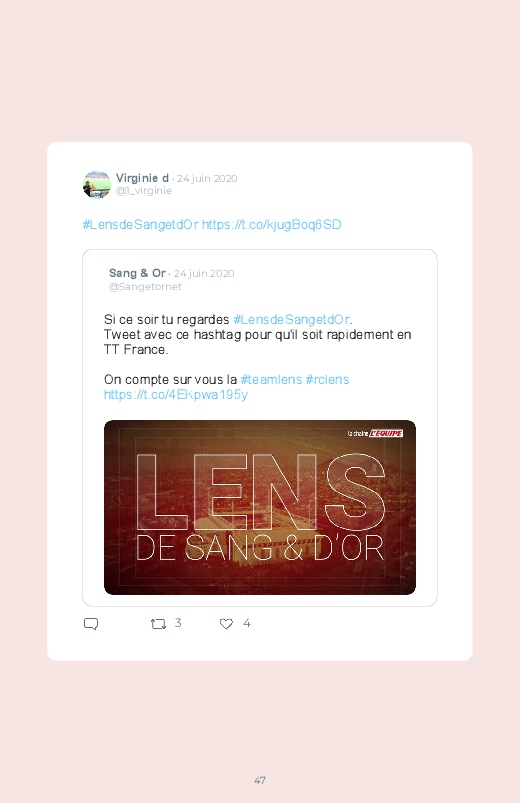
Task: Click the heart like icon
Action: pyautogui.click(x=226, y=624)
